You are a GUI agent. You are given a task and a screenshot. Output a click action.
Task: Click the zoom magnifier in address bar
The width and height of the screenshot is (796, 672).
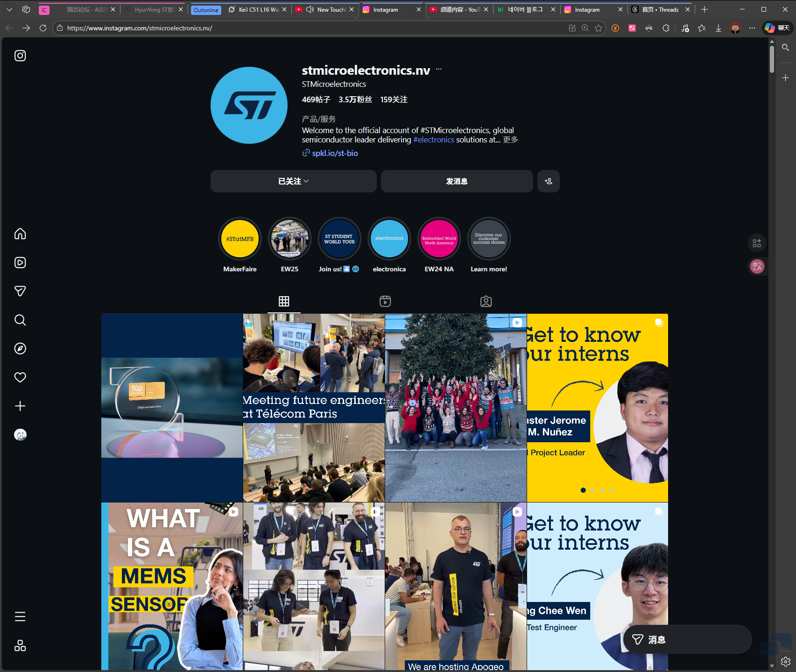[585, 28]
